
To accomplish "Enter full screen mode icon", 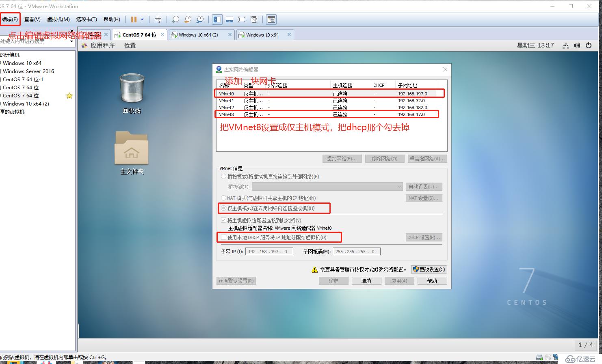I will (242, 19).
